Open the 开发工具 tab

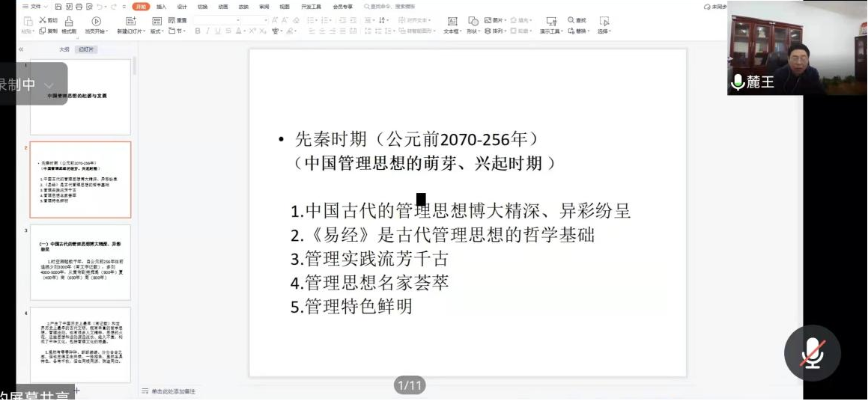pyautogui.click(x=311, y=7)
